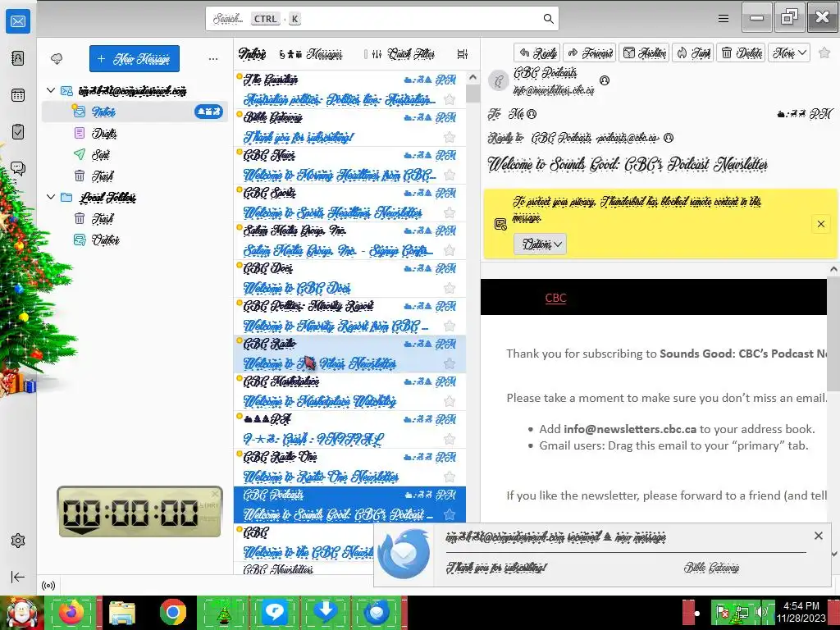Collapse the Local Folders tree
840x630 pixels.
point(51,197)
